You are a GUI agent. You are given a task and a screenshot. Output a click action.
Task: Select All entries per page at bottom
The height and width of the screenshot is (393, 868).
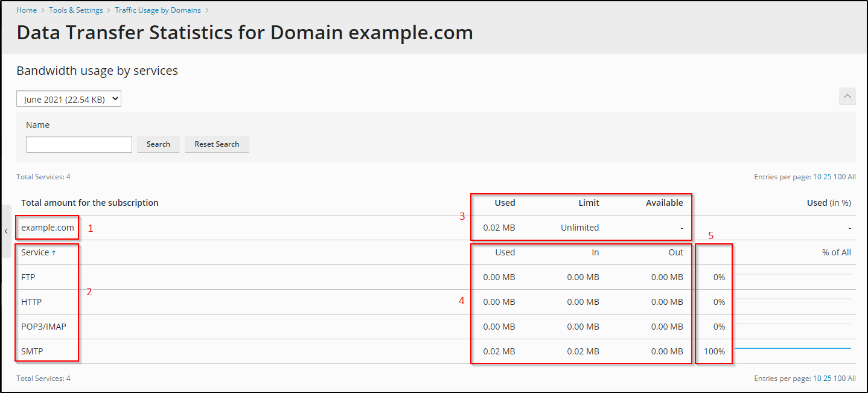(852, 379)
